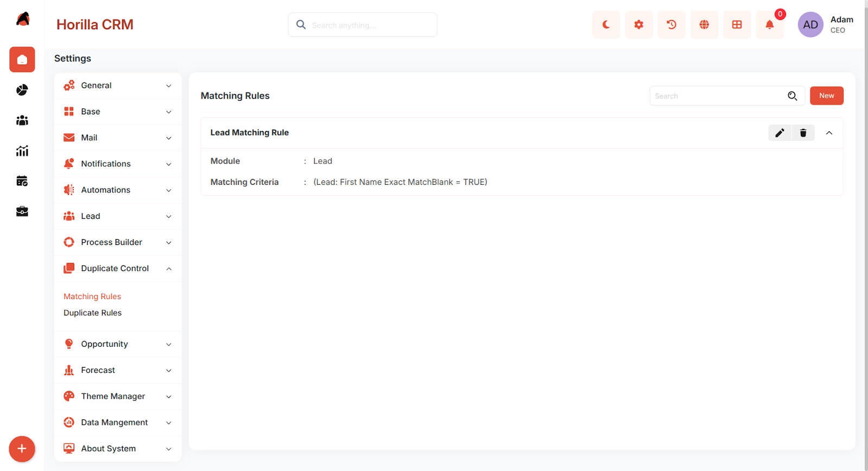Edit Lead Matching Rule with pencil icon
This screenshot has height=471, width=868.
pos(780,133)
